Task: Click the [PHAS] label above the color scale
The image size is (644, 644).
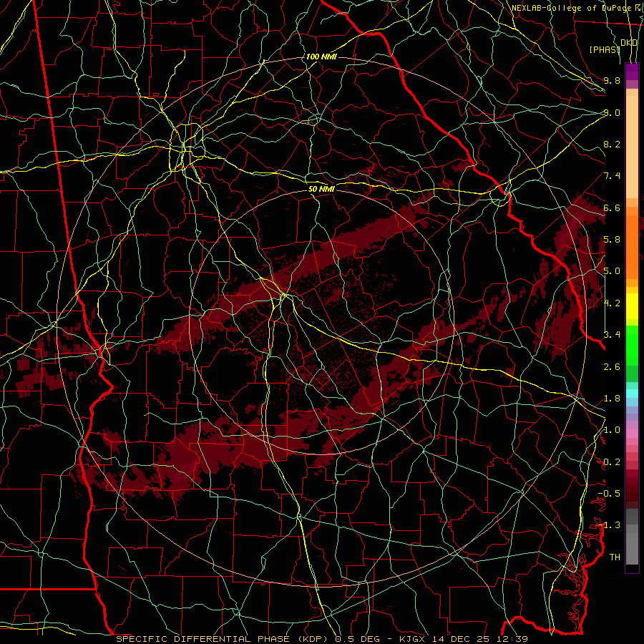Action: pos(605,49)
